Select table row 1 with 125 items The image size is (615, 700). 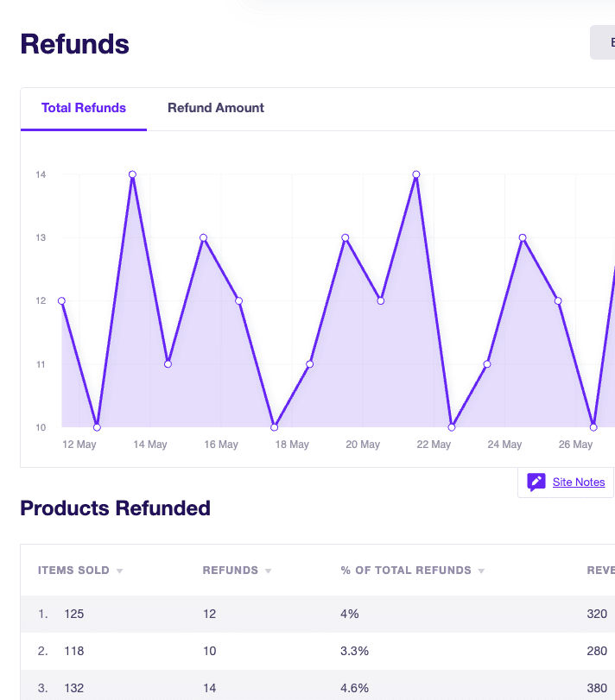(318, 614)
